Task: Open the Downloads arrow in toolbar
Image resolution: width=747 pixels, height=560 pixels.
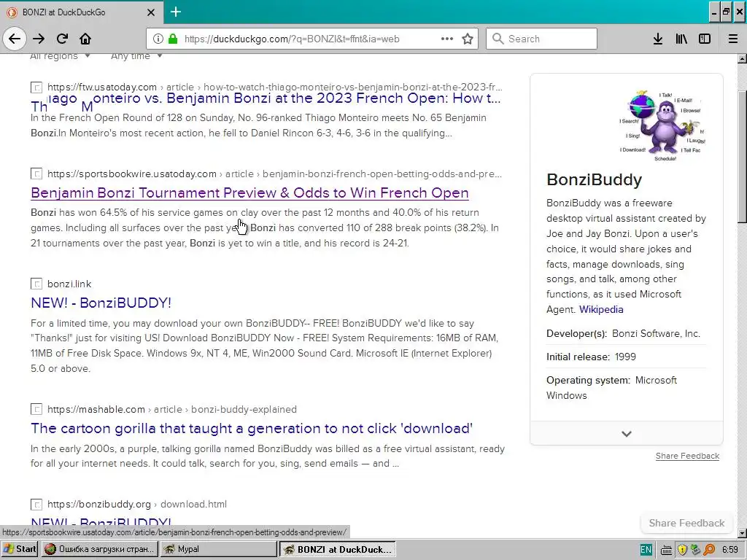Action: [x=658, y=39]
